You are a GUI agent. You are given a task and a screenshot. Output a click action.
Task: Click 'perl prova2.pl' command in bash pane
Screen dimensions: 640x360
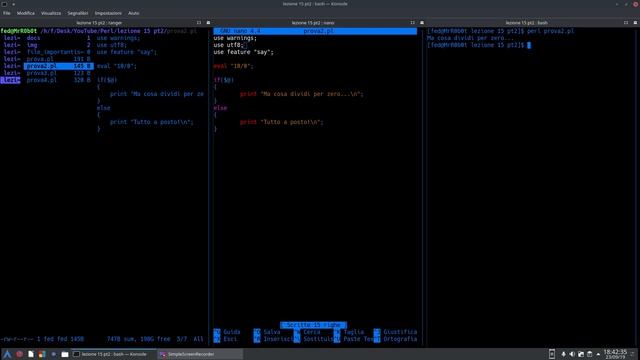(551, 31)
